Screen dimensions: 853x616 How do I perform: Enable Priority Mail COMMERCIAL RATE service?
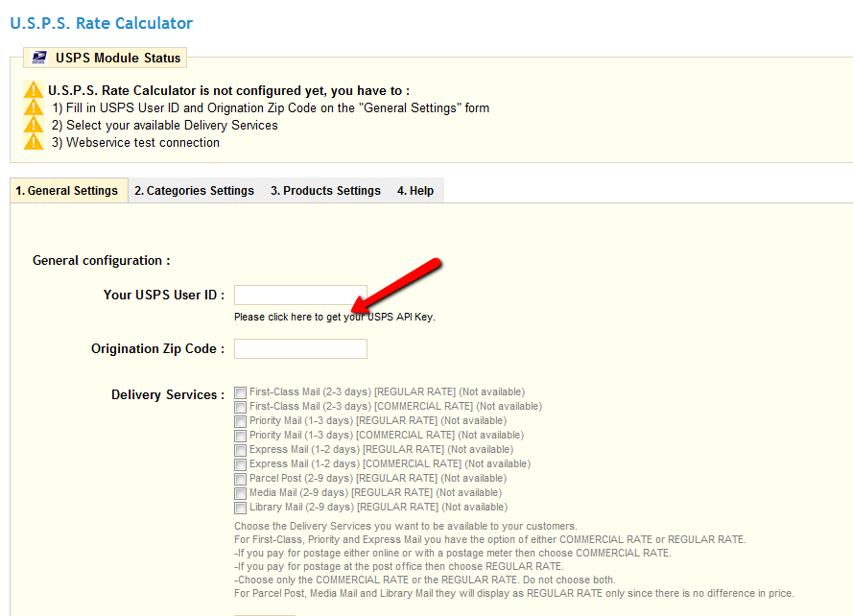tap(240, 436)
